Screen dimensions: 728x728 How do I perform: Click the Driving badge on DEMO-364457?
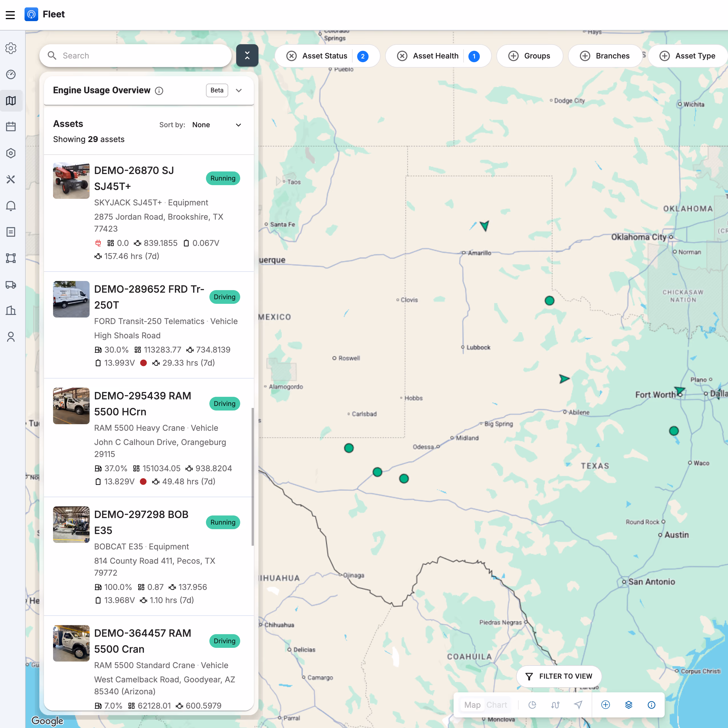(225, 641)
